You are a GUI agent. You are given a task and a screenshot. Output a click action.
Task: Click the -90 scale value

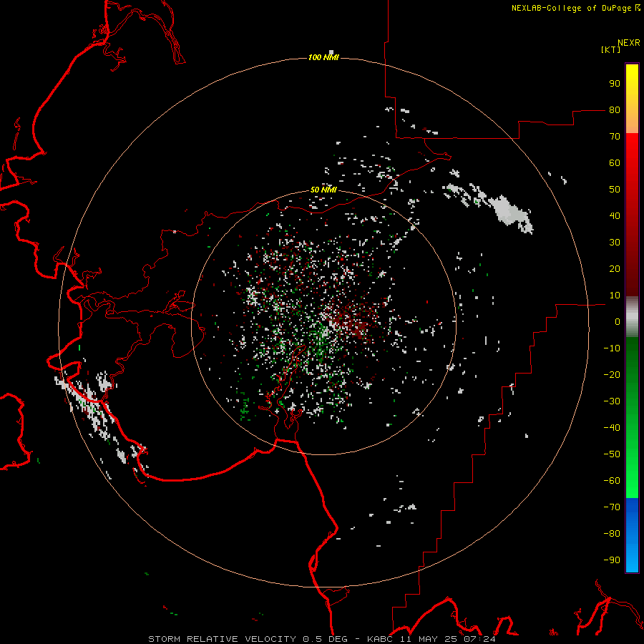(x=612, y=560)
